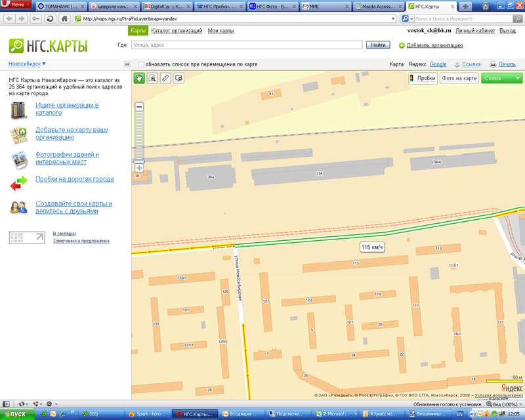525x420 pixels.
Task: Select the ruler distance measurement tool
Action: 165,78
